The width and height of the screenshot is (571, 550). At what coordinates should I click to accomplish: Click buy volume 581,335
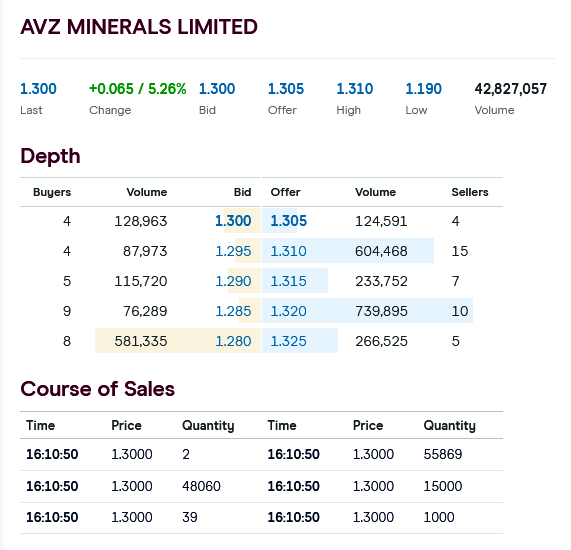click(141, 341)
